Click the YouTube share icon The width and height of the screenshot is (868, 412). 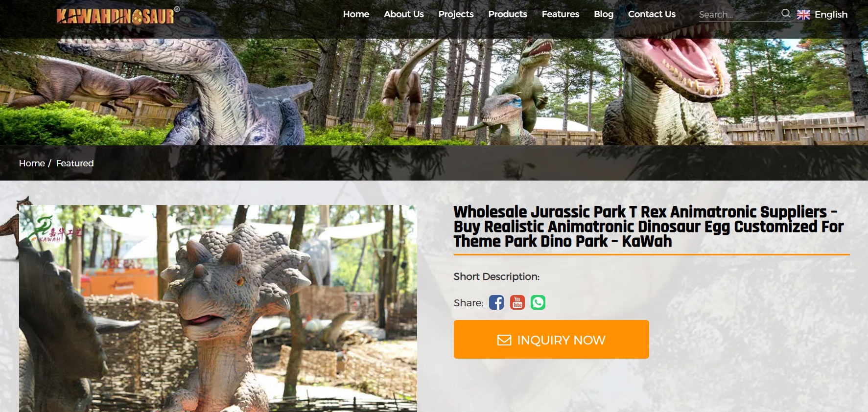click(517, 303)
